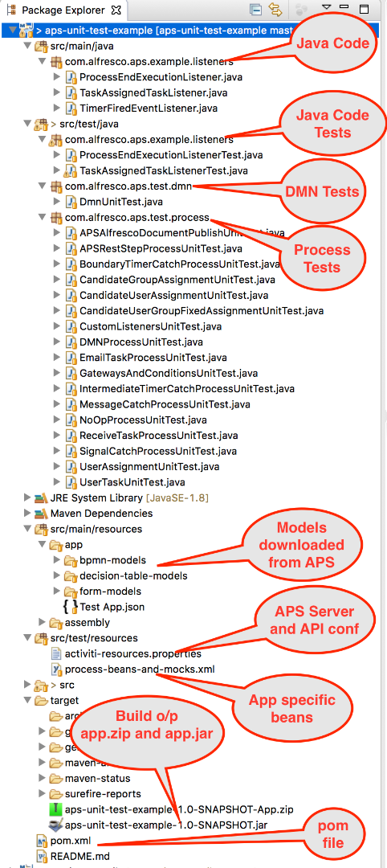Click the aps-unit-test-example-1.0-SNAPSHOT-App.zip icon
Image resolution: width=387 pixels, height=868 pixels.
56,809
